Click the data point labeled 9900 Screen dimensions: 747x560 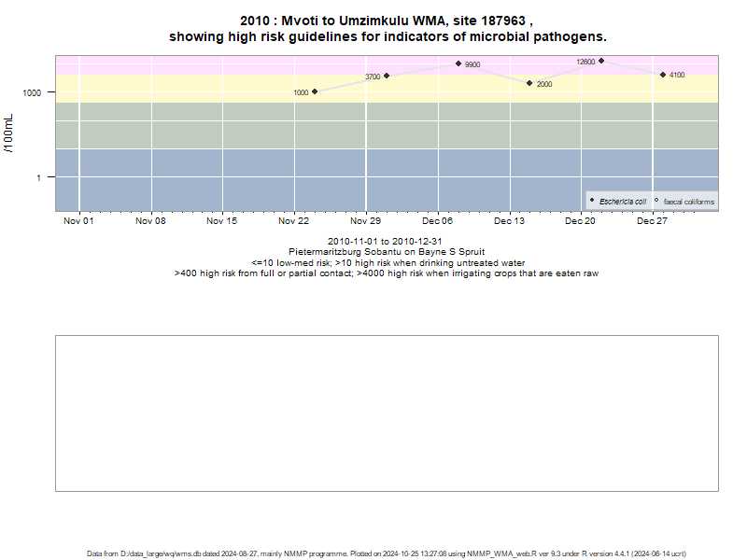(x=458, y=63)
